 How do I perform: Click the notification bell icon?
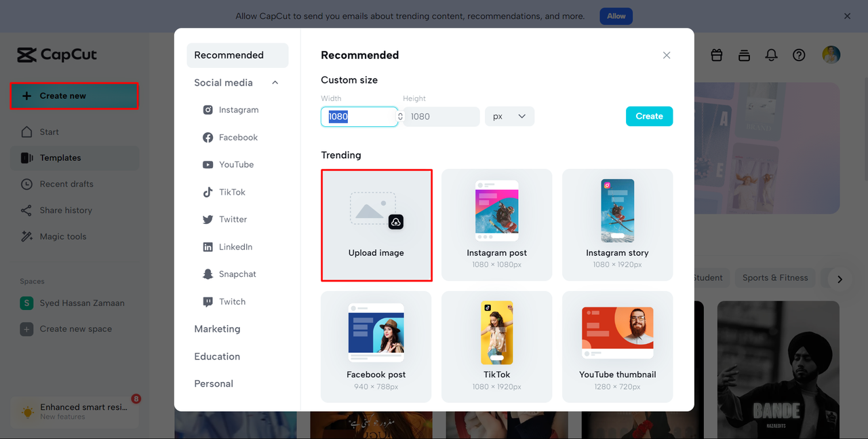click(x=771, y=56)
